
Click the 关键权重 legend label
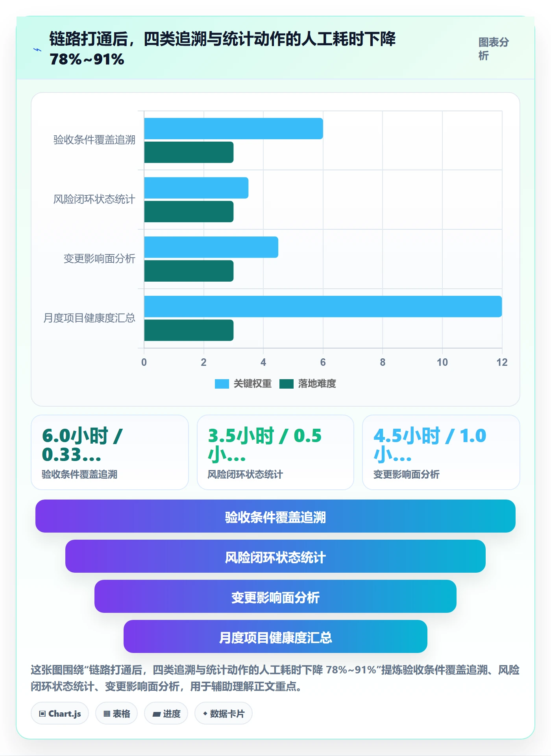click(x=252, y=384)
